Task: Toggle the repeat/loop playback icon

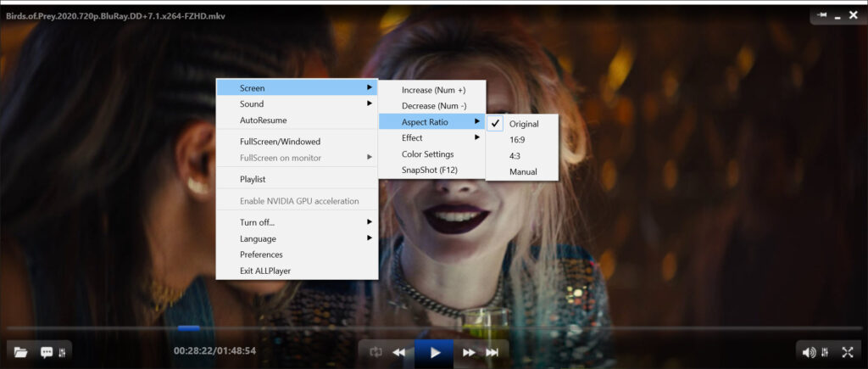Action: click(376, 352)
